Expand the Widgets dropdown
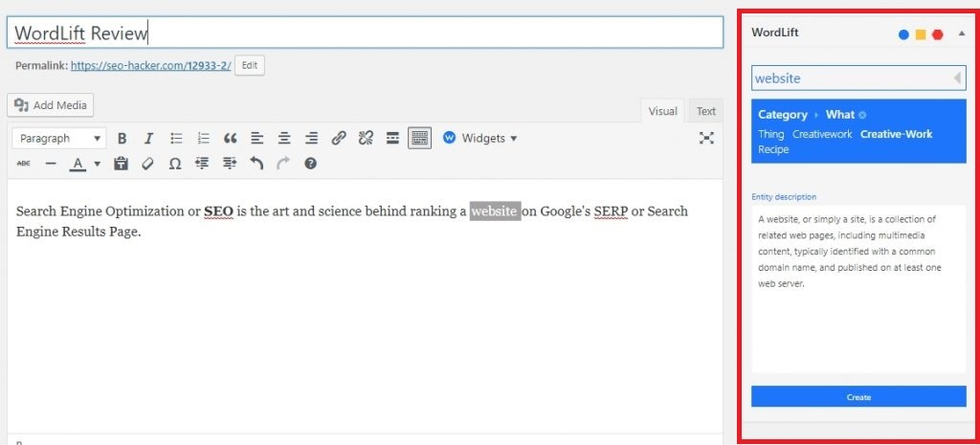Screen dimensions: 980x445 (x=480, y=138)
